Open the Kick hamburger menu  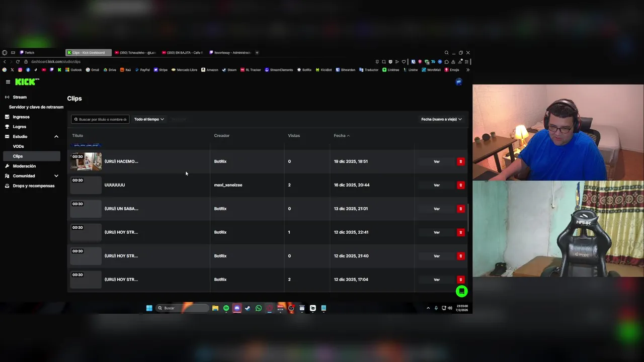click(8, 82)
